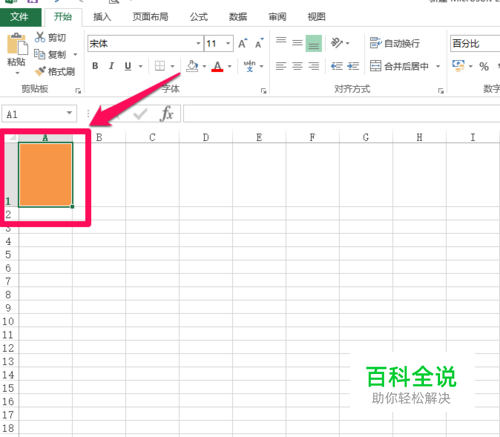Click the Cut scissors button

pyautogui.click(x=50, y=37)
